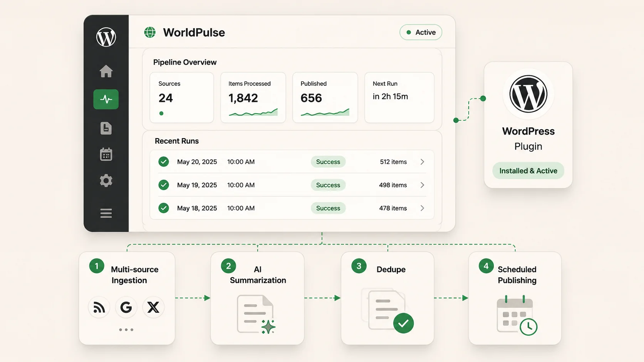Expand the May 20, 2025 run chevron

pos(423,162)
